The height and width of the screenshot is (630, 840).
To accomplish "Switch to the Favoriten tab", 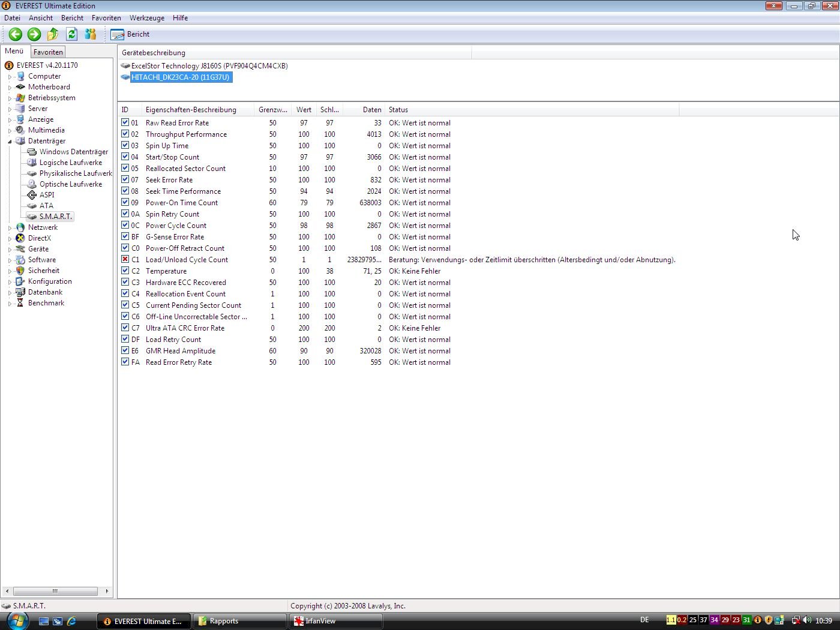I will pos(48,52).
